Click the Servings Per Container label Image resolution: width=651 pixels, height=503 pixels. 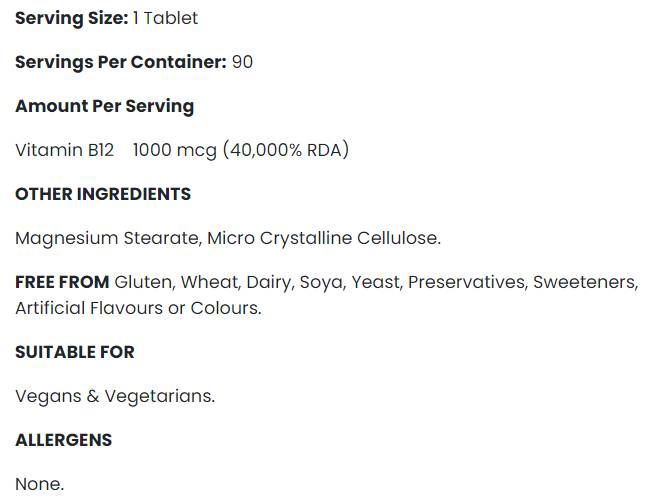pos(121,62)
